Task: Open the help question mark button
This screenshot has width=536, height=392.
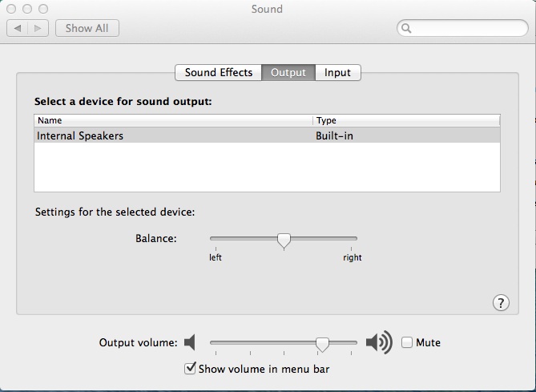Action: pos(501,302)
